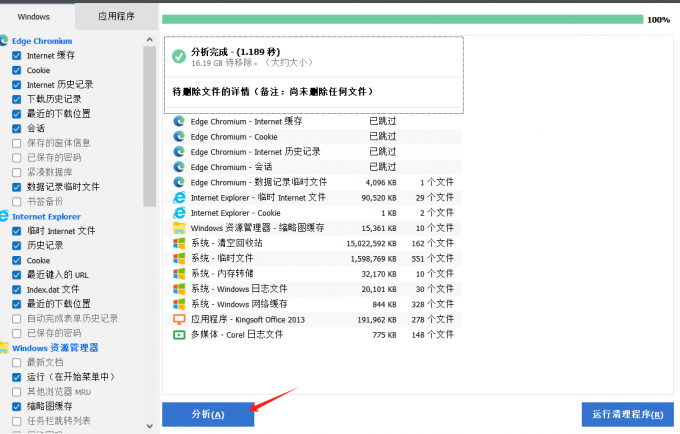
Task: Toggle 会话 checkbox under Edge Chromium
Action: click(x=16, y=128)
